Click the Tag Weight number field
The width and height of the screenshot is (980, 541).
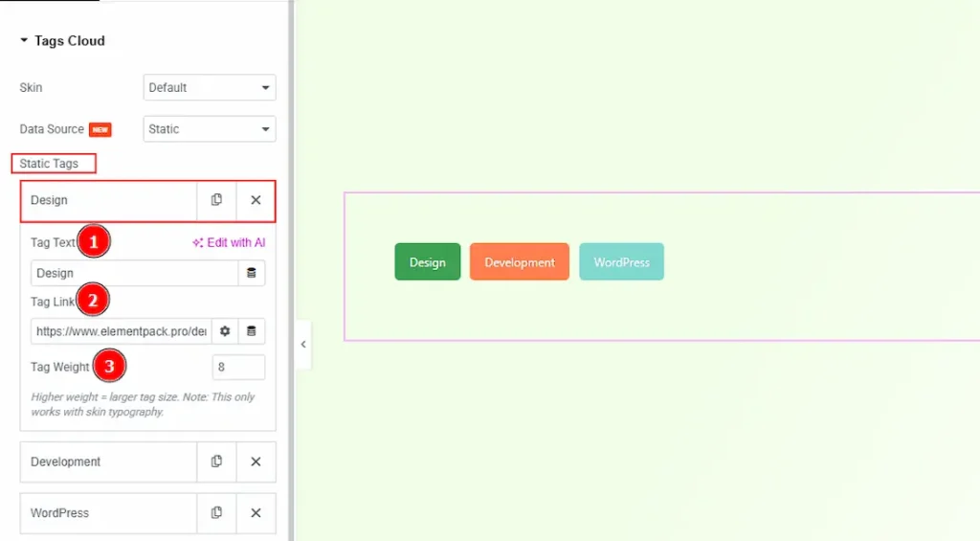(x=238, y=367)
